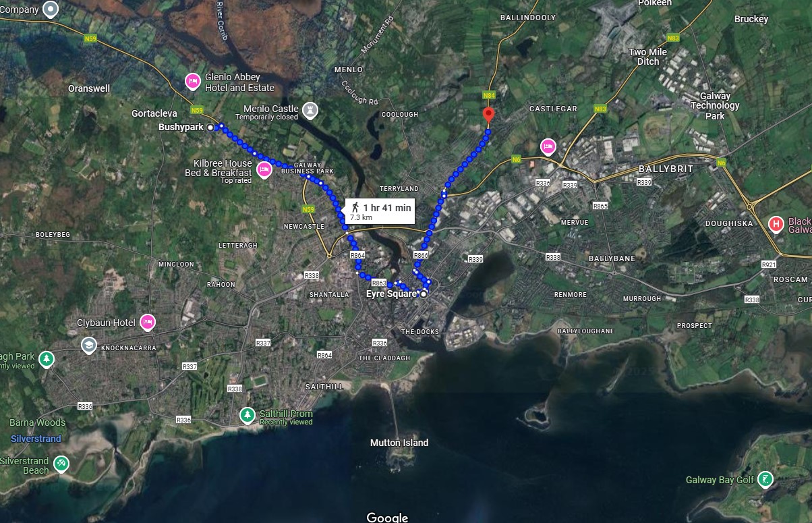Open the Glenlo Abbey Hotel pink lodging icon

pyautogui.click(x=192, y=82)
